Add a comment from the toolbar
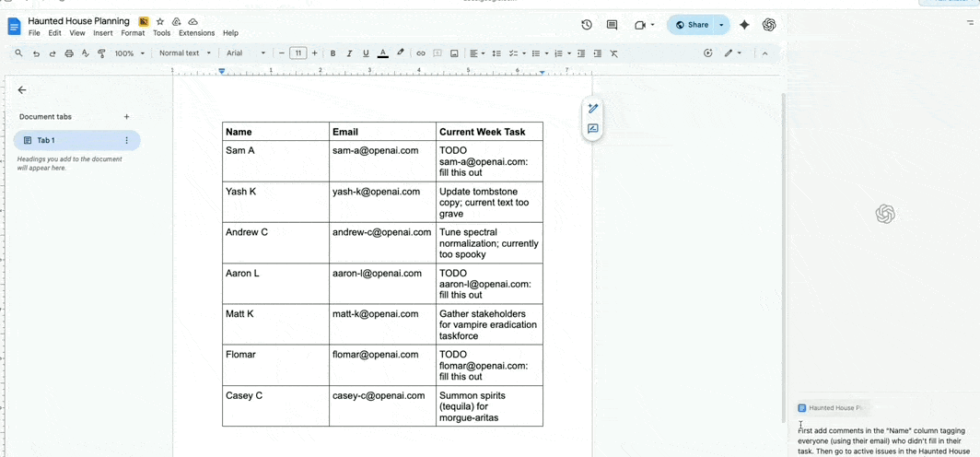 (x=437, y=53)
